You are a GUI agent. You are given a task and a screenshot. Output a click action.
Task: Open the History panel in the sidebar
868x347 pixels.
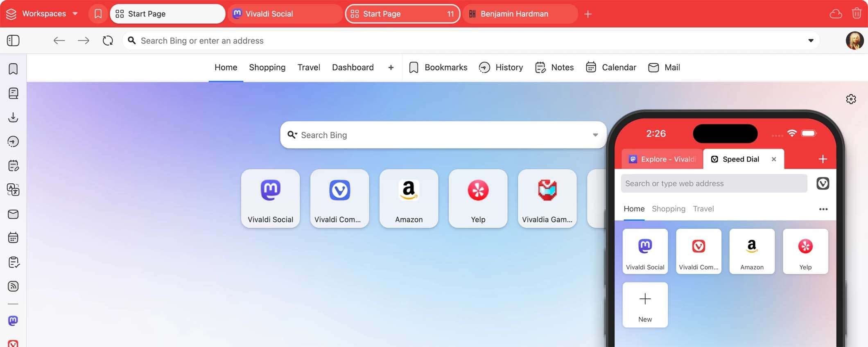click(13, 142)
